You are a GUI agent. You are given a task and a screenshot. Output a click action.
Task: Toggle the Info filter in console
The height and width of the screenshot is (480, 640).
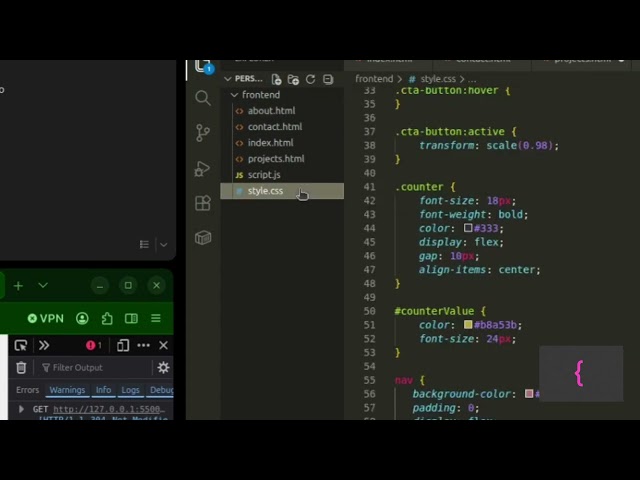coord(103,390)
